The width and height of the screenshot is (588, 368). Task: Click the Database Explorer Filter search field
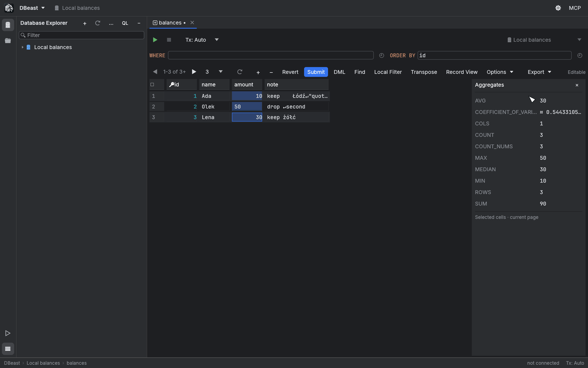[81, 35]
